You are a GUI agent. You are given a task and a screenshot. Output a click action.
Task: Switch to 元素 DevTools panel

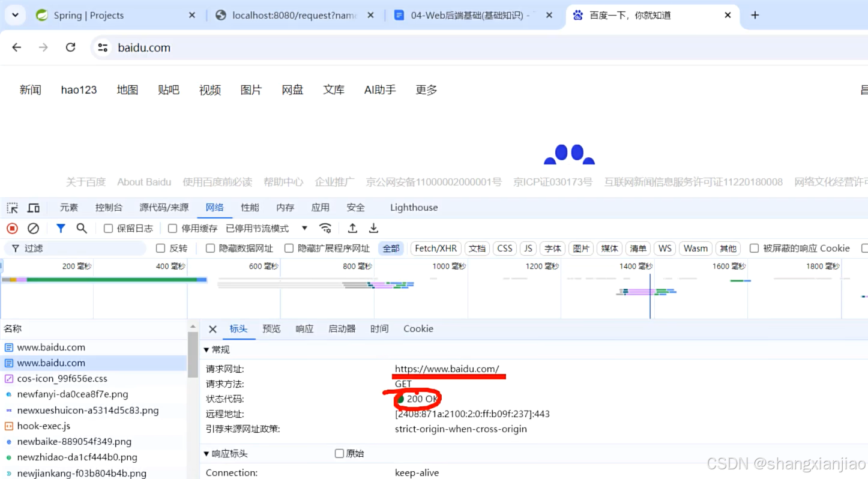(x=69, y=208)
